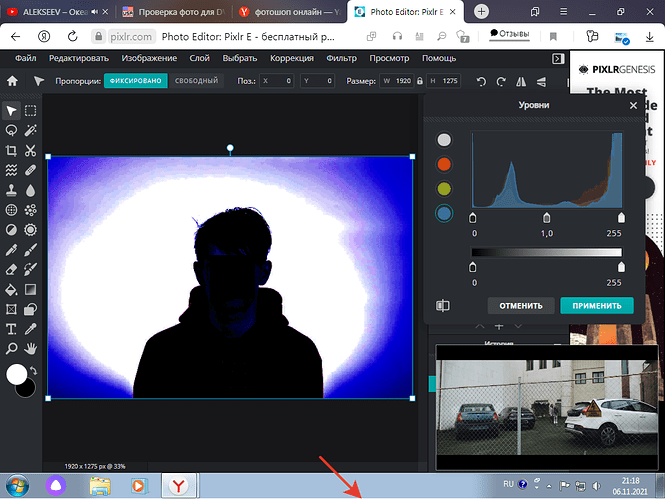Toggle the aspect ratio lock icon
This screenshot has height=499, width=665.
pos(419,81)
